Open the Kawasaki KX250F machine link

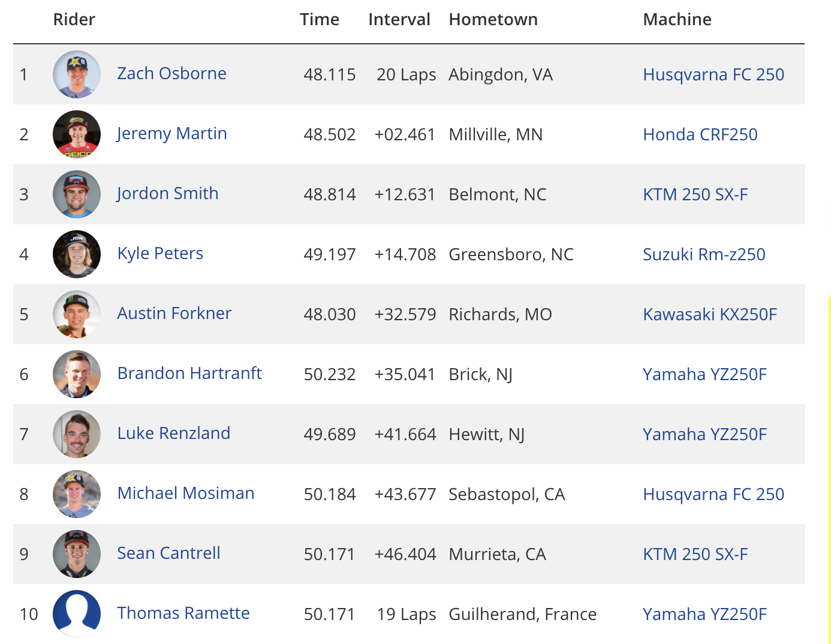tap(710, 314)
